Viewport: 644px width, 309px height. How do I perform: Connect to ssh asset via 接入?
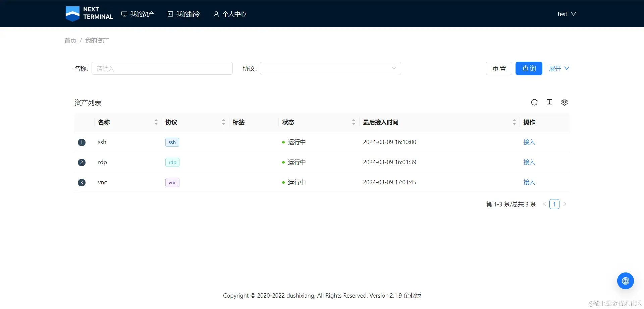click(x=529, y=142)
